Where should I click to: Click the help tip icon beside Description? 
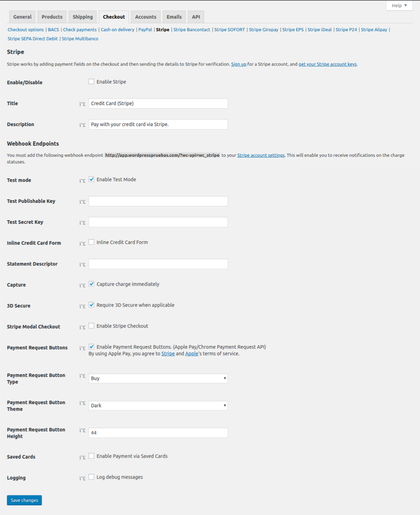(x=82, y=125)
